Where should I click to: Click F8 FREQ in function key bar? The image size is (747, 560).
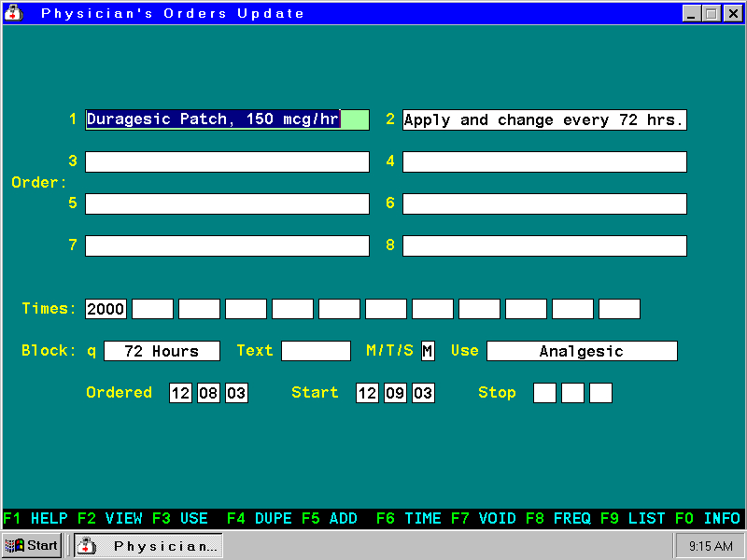(x=558, y=518)
